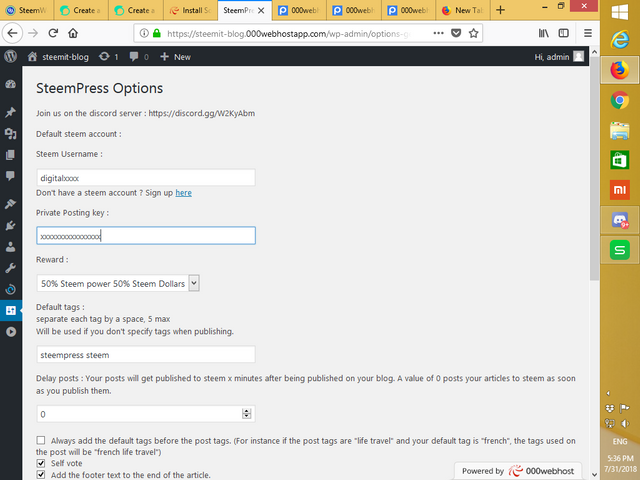Launch Discord from the Windows taskbar
The image size is (640, 480).
[619, 219]
